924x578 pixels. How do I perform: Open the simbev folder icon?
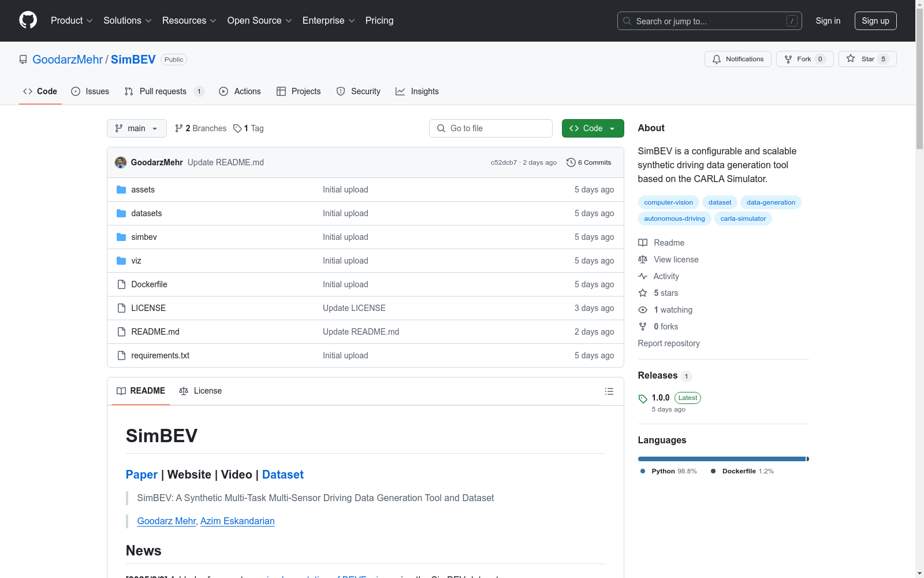point(121,237)
